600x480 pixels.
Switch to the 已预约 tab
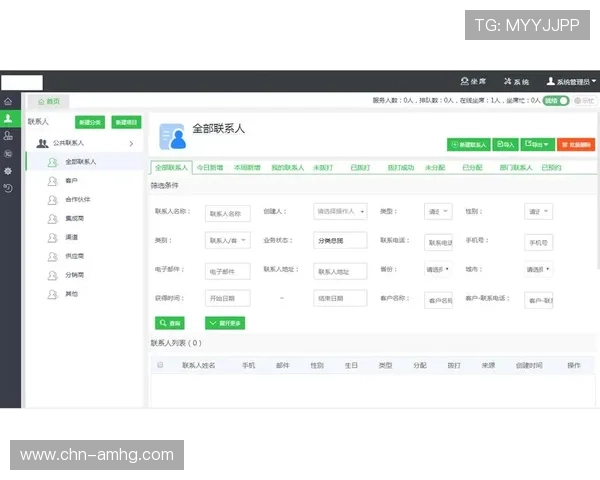click(551, 168)
